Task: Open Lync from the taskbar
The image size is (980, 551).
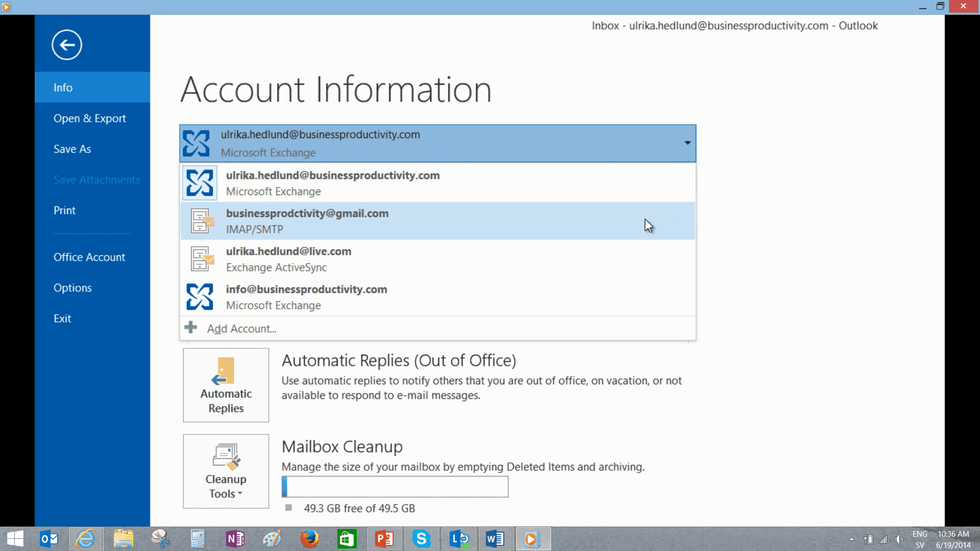Action: coord(459,539)
